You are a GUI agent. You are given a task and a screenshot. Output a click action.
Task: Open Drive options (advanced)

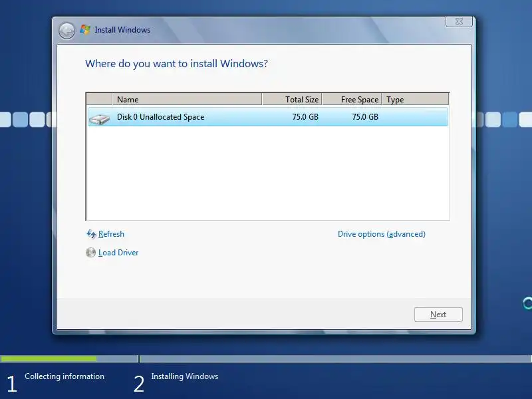[381, 234]
